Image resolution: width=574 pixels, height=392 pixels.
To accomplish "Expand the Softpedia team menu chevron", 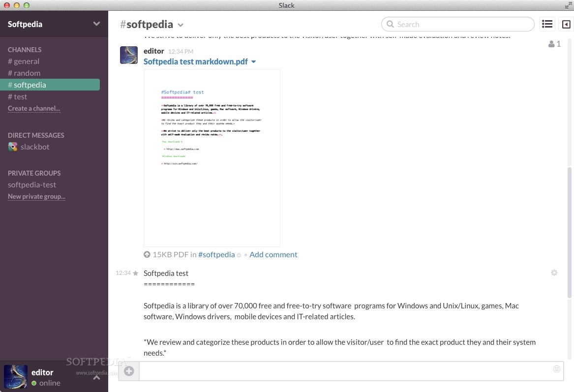I will pyautogui.click(x=96, y=24).
